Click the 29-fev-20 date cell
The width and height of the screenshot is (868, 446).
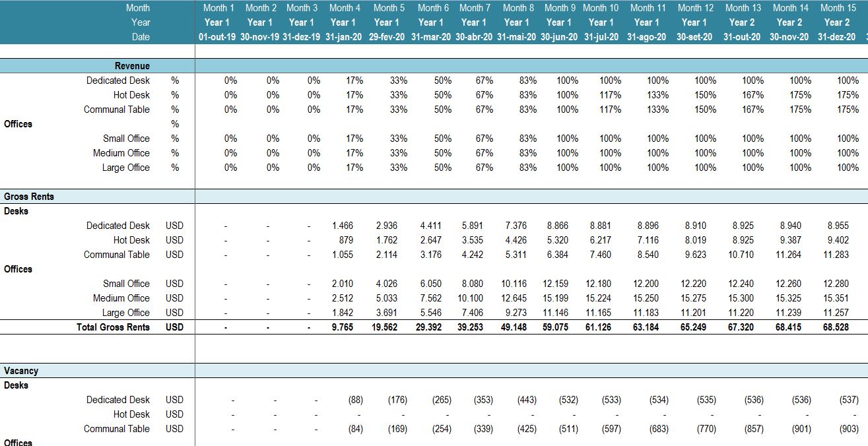point(387,37)
